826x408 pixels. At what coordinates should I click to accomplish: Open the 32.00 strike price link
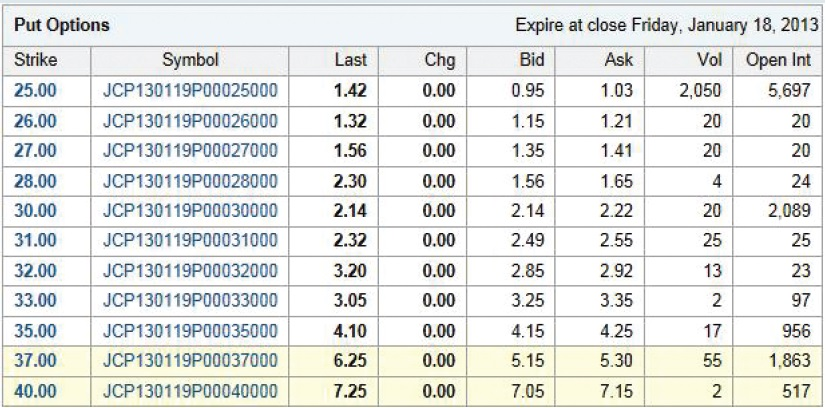[35, 271]
